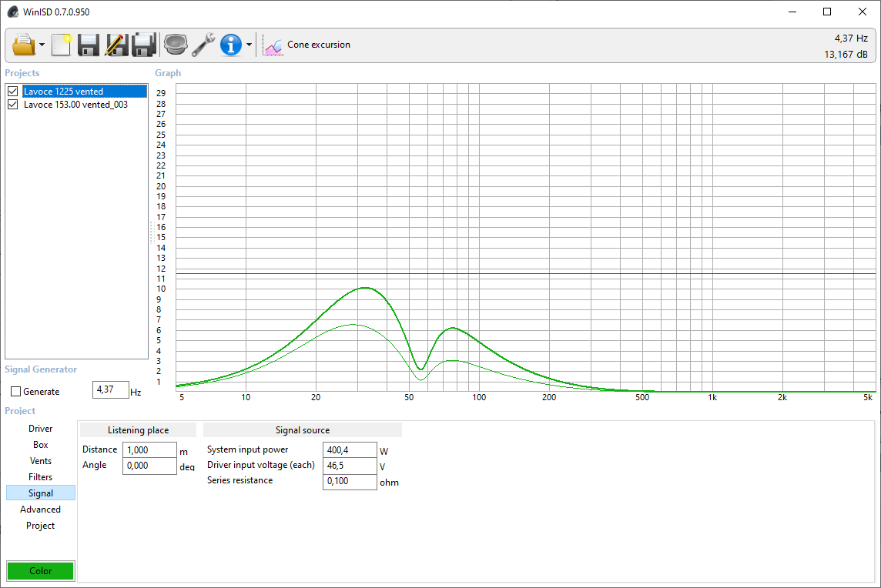
Task: Toggle Lavoce 1225 vented project checkbox
Action: click(x=13, y=91)
